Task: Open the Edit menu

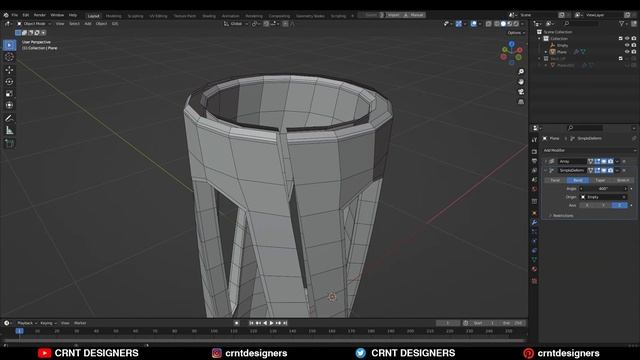Action: [26, 15]
